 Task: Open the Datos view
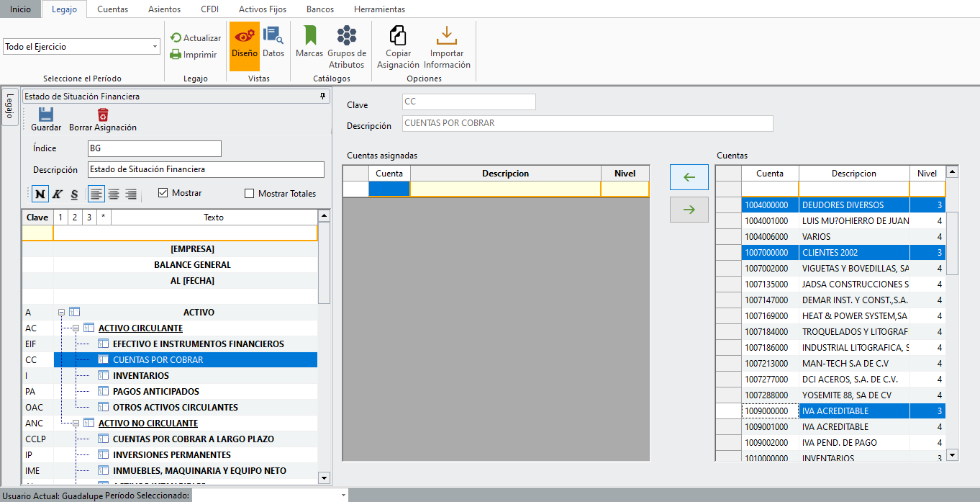click(273, 46)
